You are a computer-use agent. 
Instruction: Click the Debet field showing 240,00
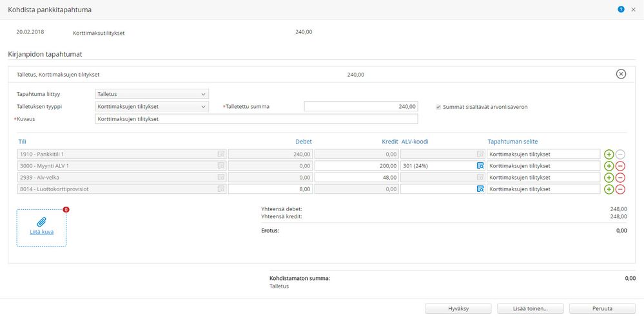tap(271, 154)
